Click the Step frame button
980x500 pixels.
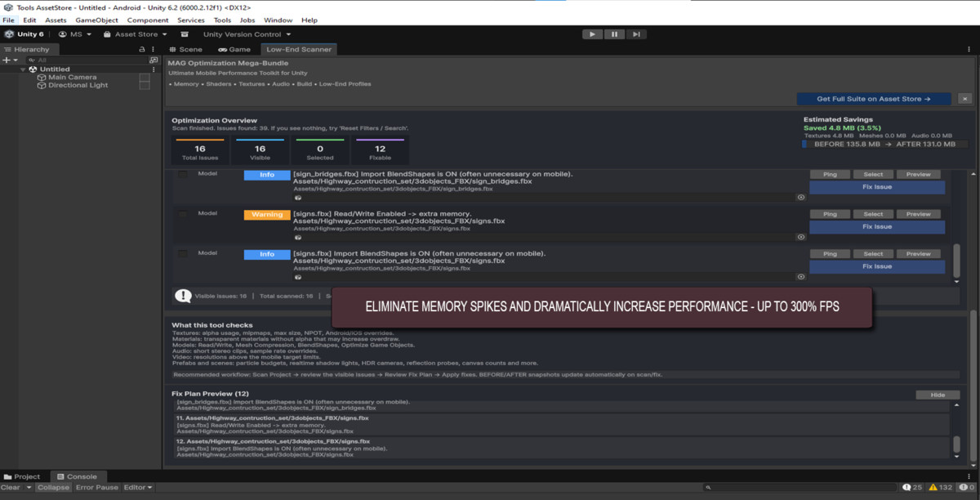[x=636, y=34]
